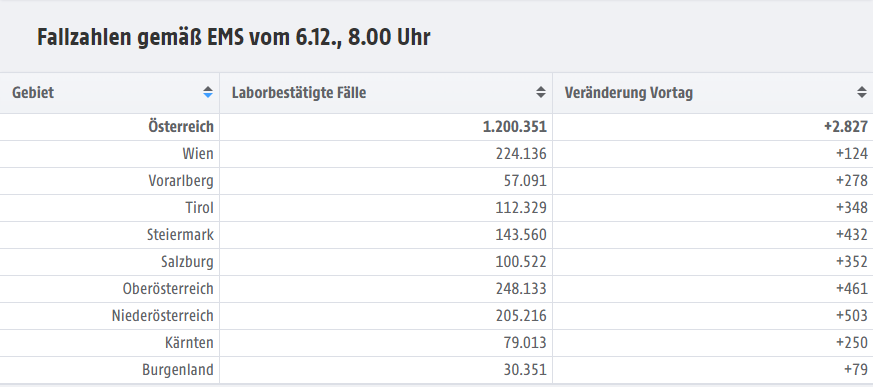The height and width of the screenshot is (387, 873).
Task: Select the Wien row name
Action: (x=198, y=154)
